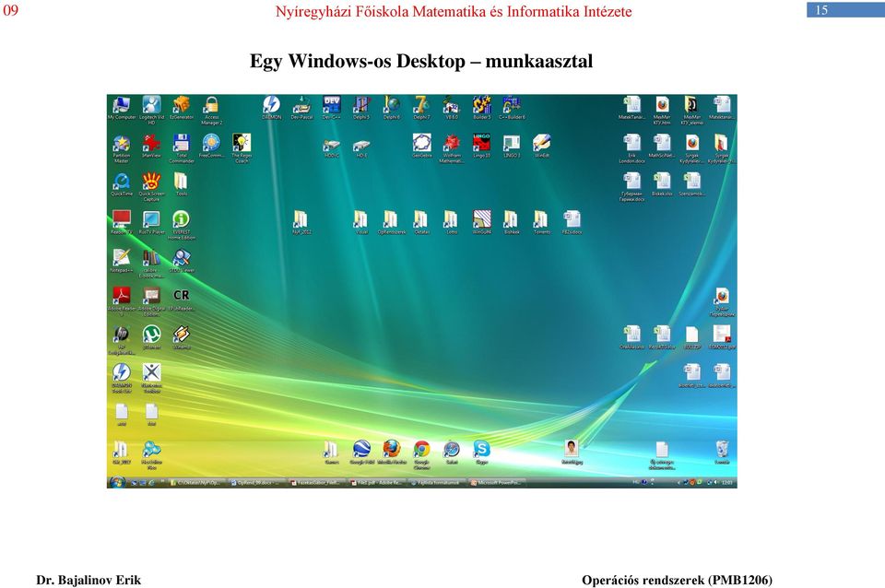Image resolution: width=885 pixels, height=588 pixels.
Task: Launch the WinGul4 shortcut
Action: (x=481, y=223)
